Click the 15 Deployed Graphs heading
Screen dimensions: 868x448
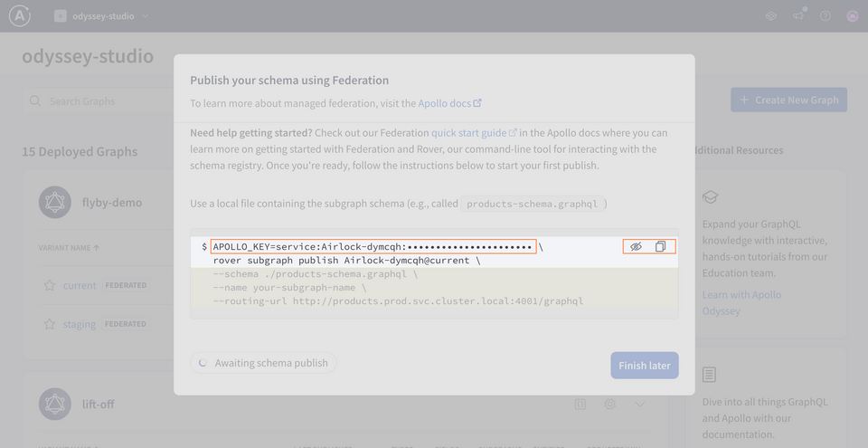click(80, 152)
